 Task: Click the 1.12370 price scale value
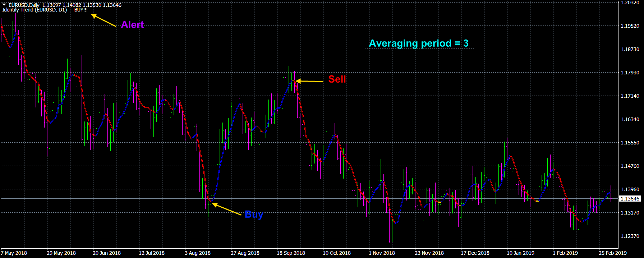(x=630, y=236)
